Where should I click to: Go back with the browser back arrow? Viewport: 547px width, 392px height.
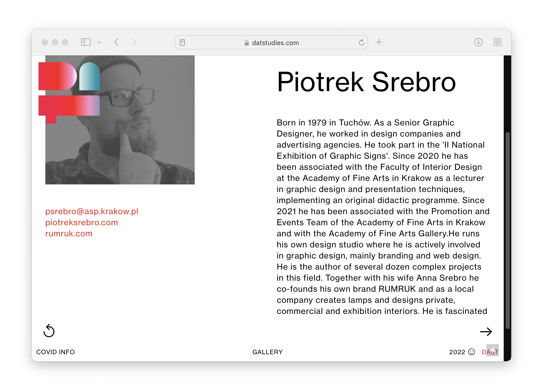pos(116,42)
